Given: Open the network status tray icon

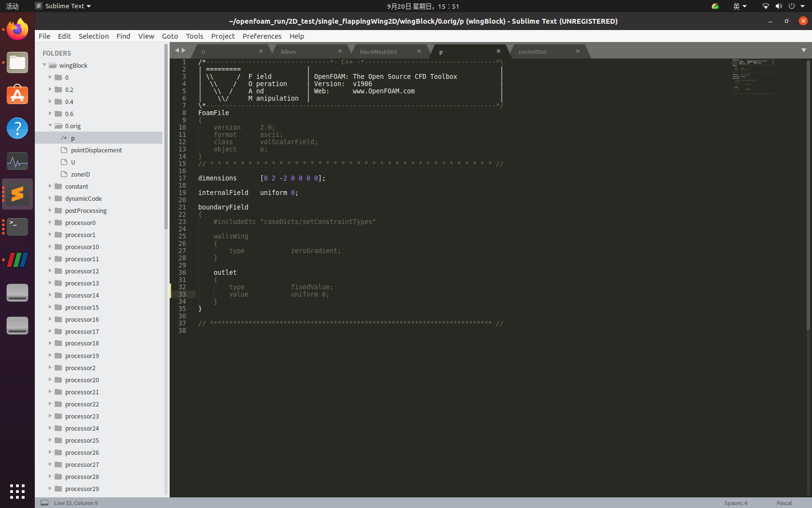Looking at the screenshot, I should [766, 6].
